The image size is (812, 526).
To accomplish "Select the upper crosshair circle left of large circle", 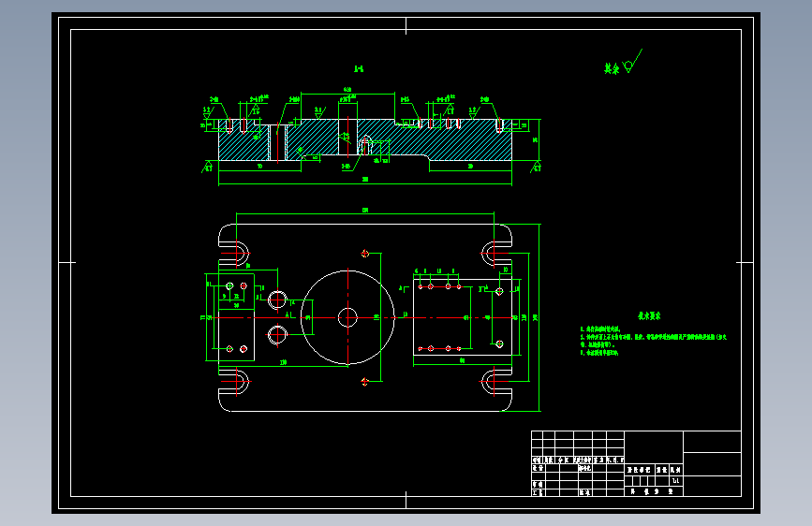I will [277, 300].
